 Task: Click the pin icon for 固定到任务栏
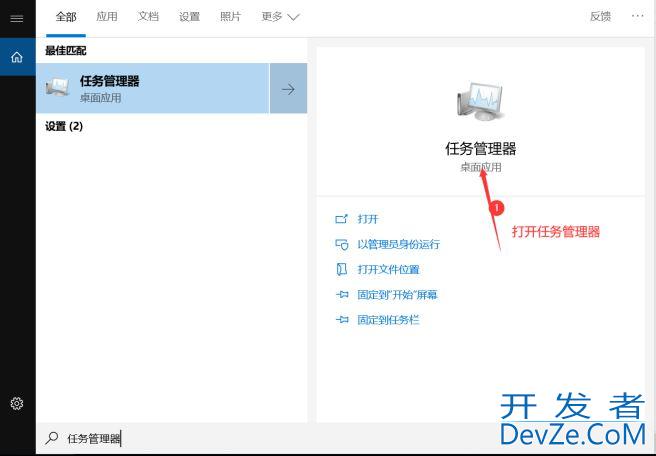click(x=341, y=320)
